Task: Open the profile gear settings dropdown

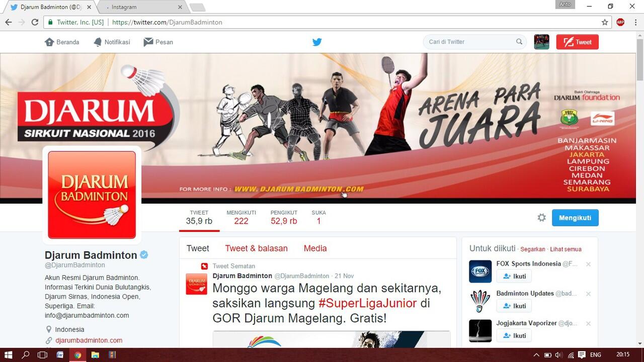Action: [x=542, y=218]
